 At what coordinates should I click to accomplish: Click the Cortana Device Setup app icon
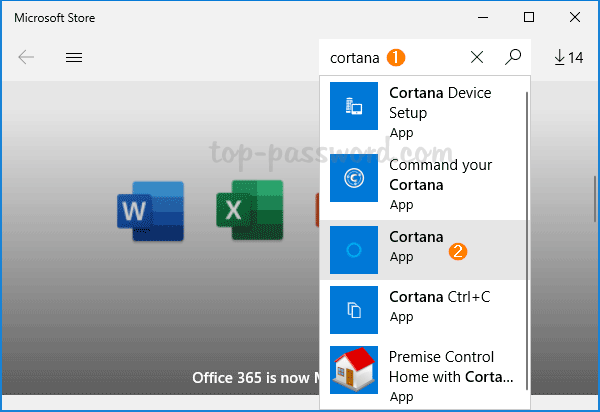354,106
